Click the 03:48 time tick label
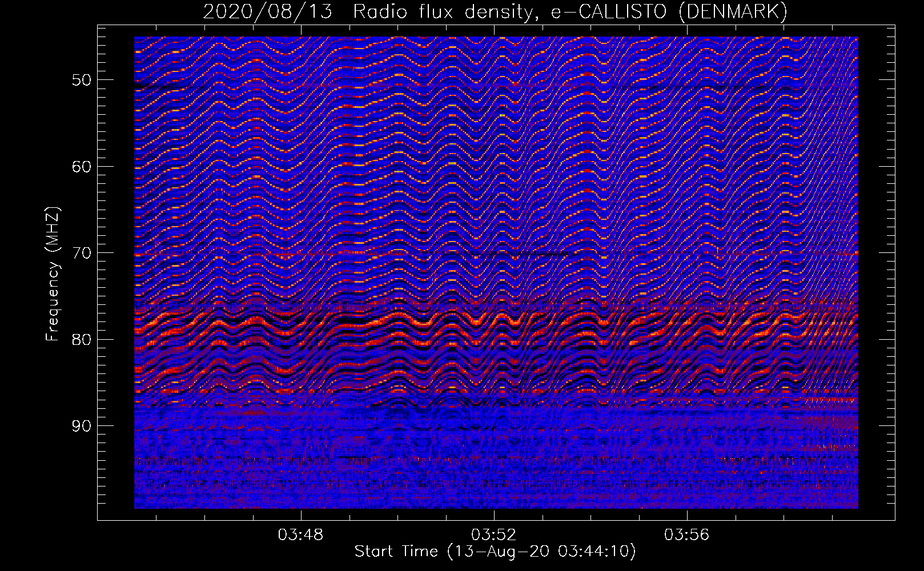 tap(300, 535)
